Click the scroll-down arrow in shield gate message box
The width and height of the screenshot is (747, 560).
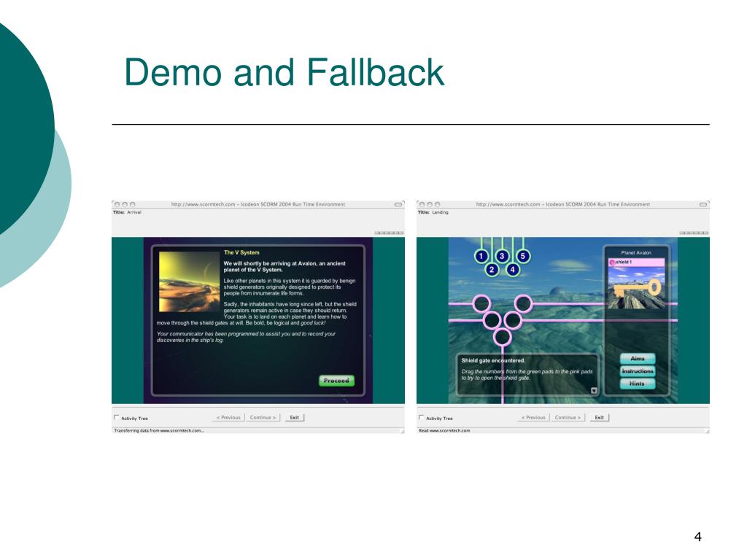tap(594, 391)
